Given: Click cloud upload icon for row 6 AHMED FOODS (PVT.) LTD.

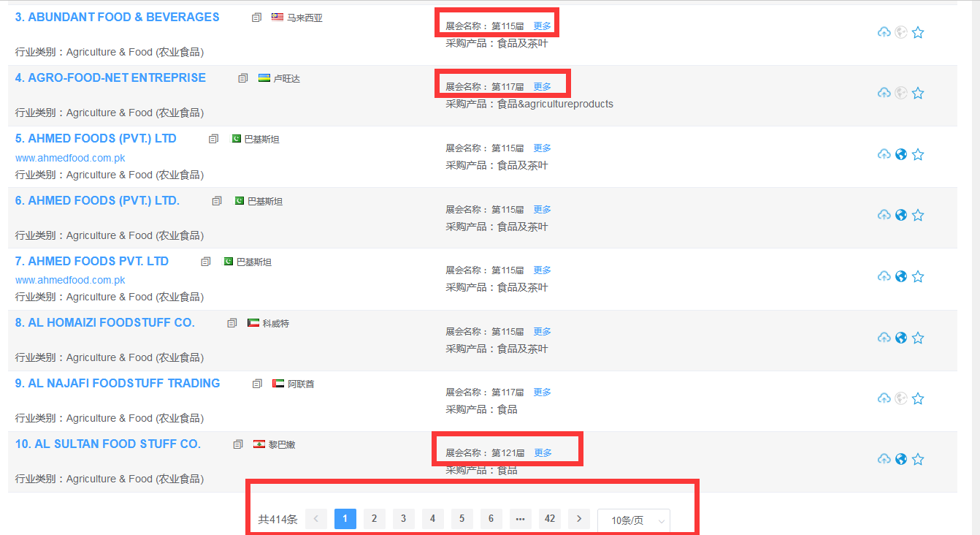Looking at the screenshot, I should point(884,215).
